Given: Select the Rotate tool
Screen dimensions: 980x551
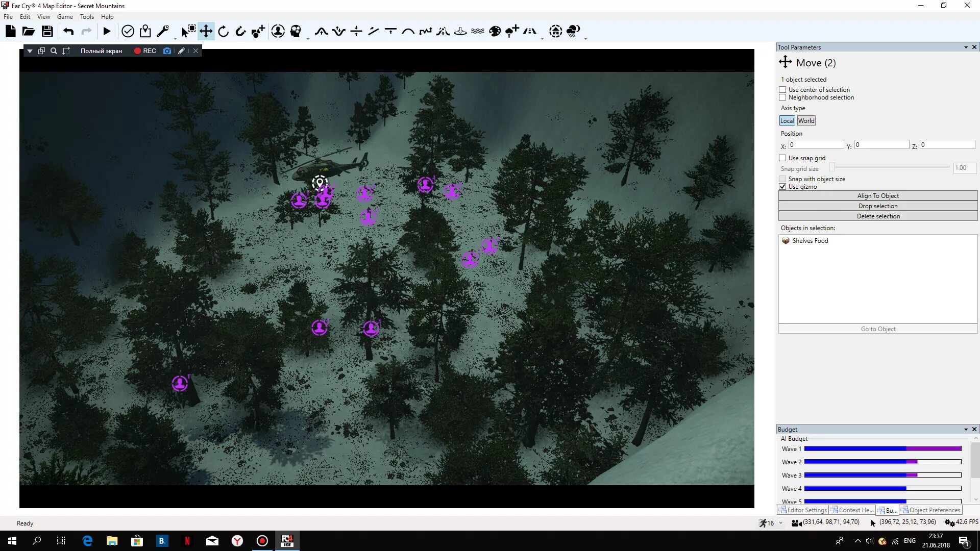Looking at the screenshot, I should coord(224,32).
